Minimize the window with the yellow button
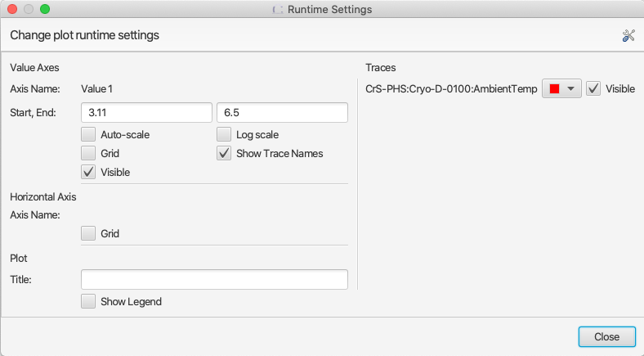This screenshot has width=644, height=356. [29, 10]
